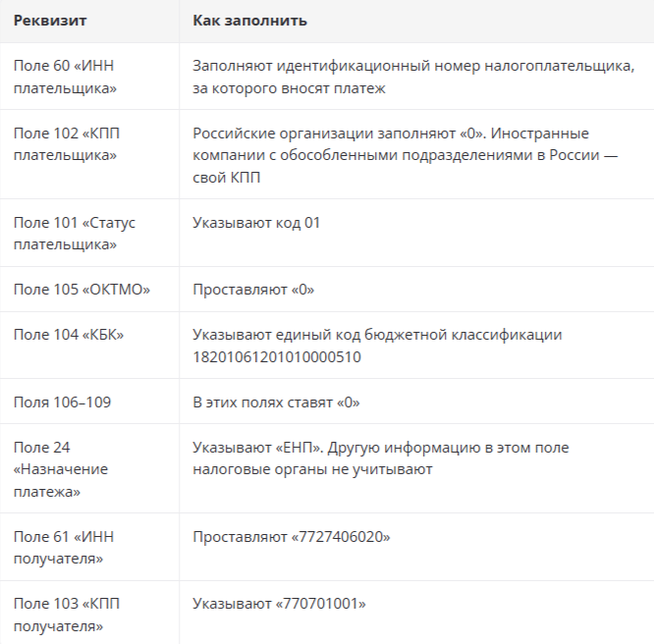Click the "В этих полях ставят «0»" text
The width and height of the screenshot is (654, 644).
[x=276, y=402]
